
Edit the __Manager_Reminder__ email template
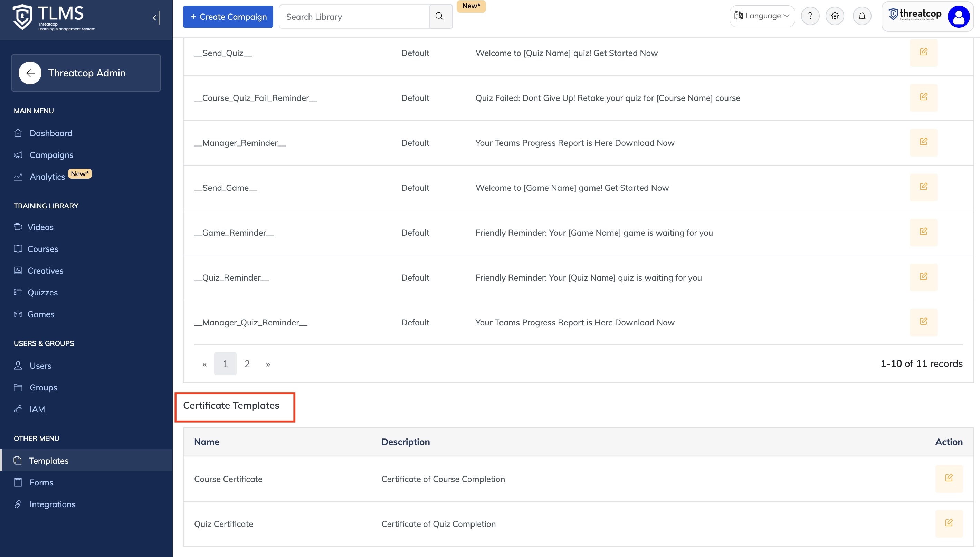click(923, 142)
